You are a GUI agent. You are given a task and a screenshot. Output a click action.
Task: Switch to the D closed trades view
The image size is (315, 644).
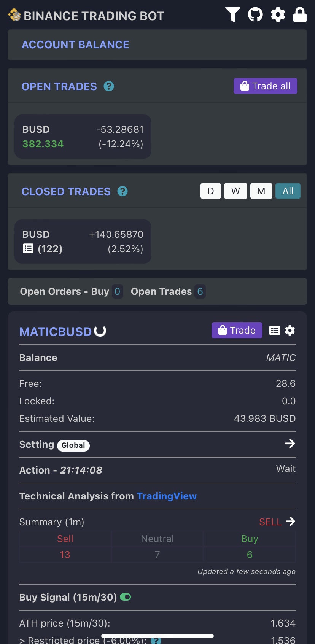tap(210, 191)
